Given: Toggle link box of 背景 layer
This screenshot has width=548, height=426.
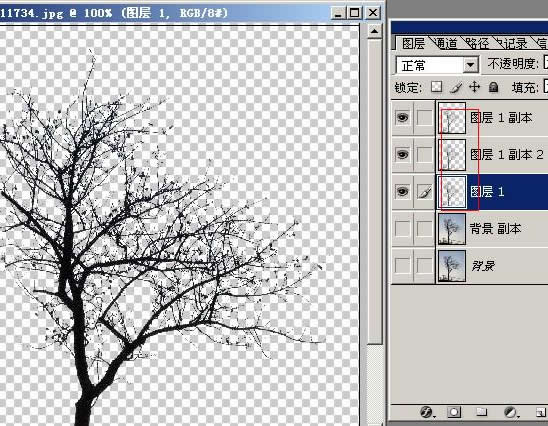Looking at the screenshot, I should [424, 266].
